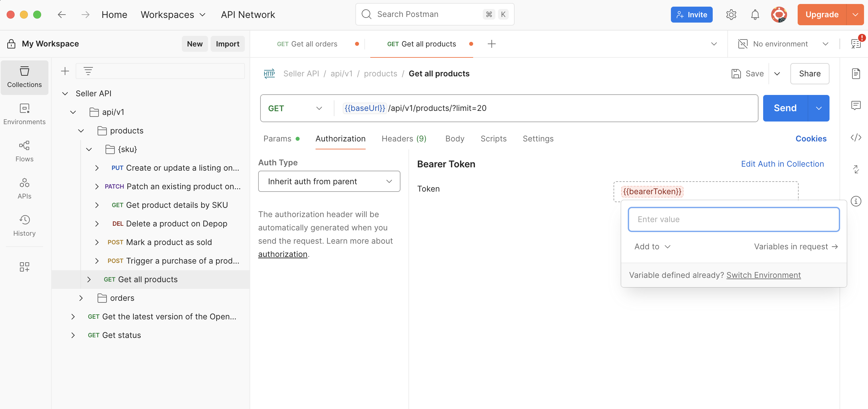The width and height of the screenshot is (868, 409).
Task: Click the configure workspace sidebar grid icon
Action: click(x=25, y=267)
